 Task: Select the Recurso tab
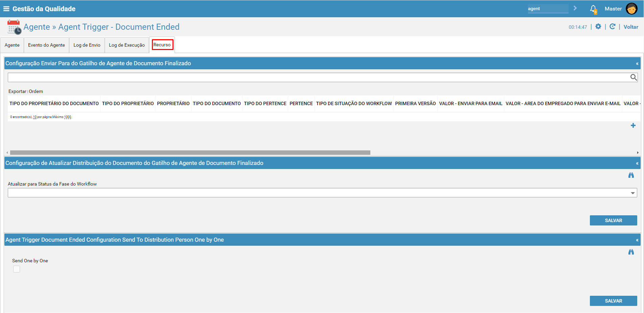point(162,45)
